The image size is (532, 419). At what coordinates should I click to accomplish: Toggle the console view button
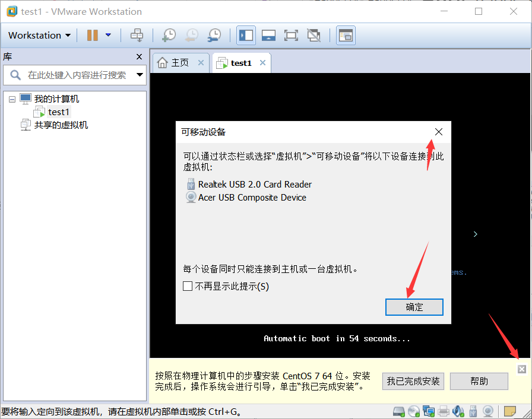[346, 35]
